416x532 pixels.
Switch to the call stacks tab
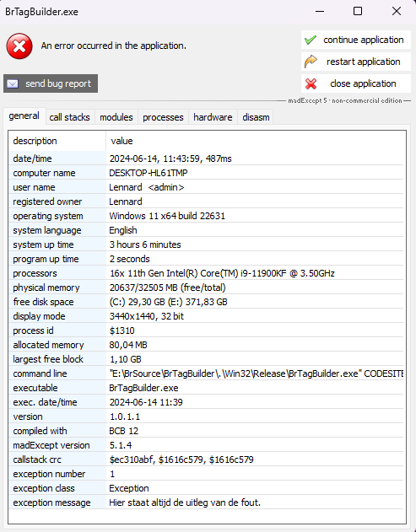(x=70, y=117)
